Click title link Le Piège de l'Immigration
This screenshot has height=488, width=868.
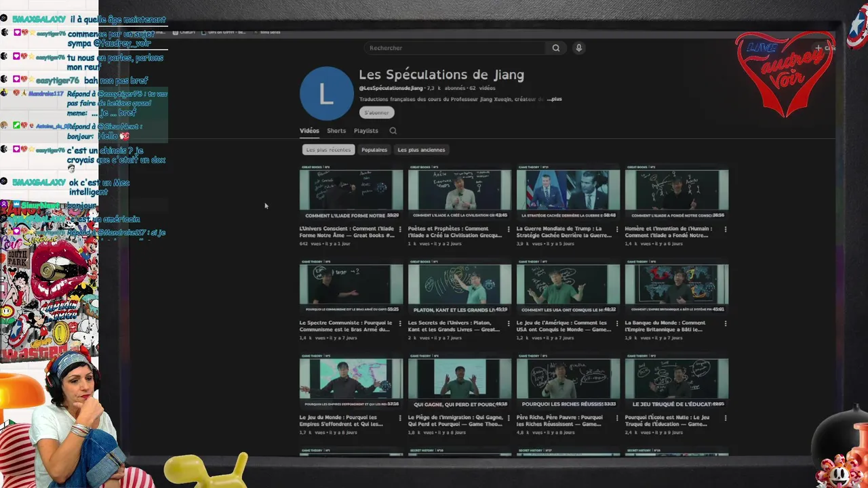click(x=455, y=420)
